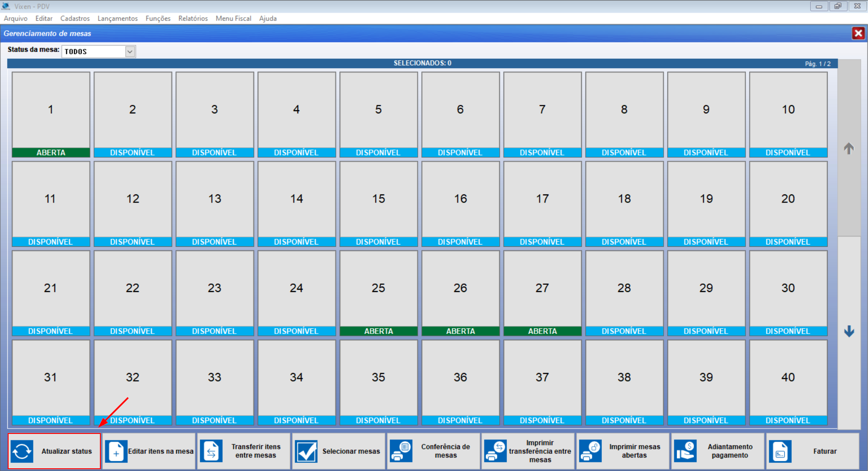Click the Selecionar mesas checkmark icon
The width and height of the screenshot is (868, 471).
pyautogui.click(x=306, y=451)
